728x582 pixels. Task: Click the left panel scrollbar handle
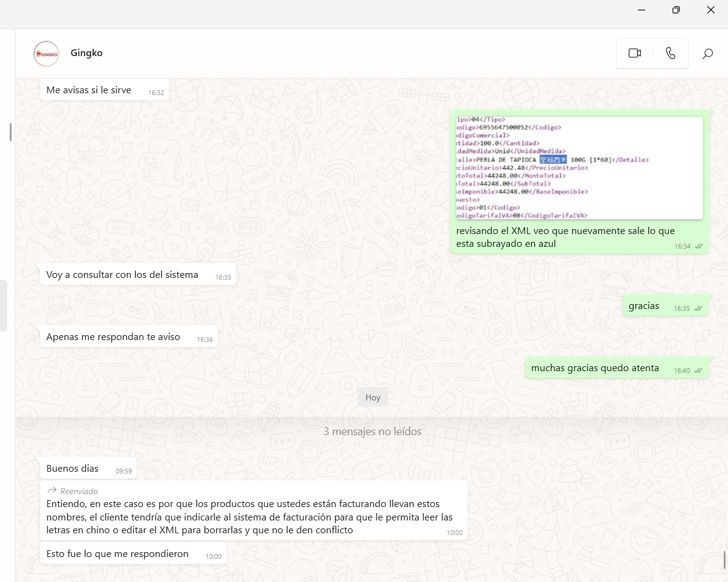[x=10, y=132]
